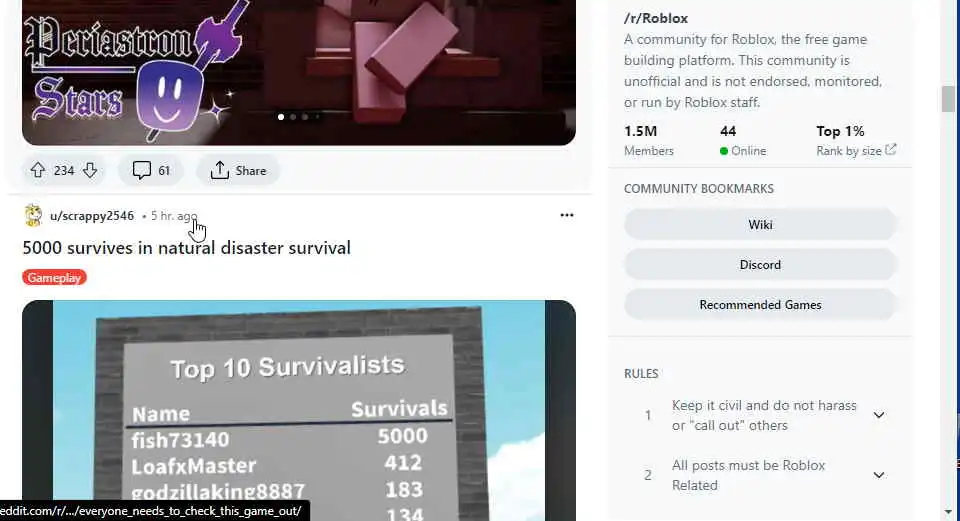Open the Rank by size external link icon
The width and height of the screenshot is (960, 521).
[x=891, y=149]
